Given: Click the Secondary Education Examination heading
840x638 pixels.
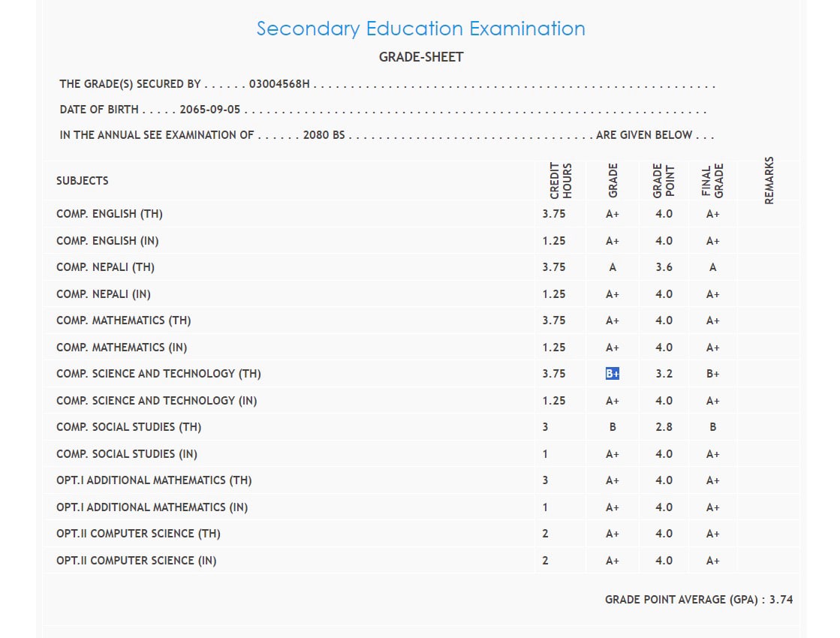Looking at the screenshot, I should [x=420, y=29].
